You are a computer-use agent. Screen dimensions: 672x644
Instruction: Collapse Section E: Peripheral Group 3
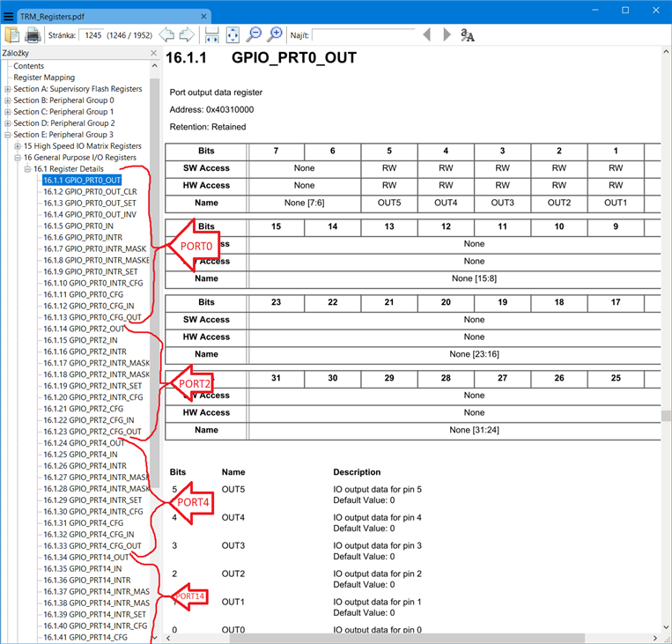(x=8, y=135)
